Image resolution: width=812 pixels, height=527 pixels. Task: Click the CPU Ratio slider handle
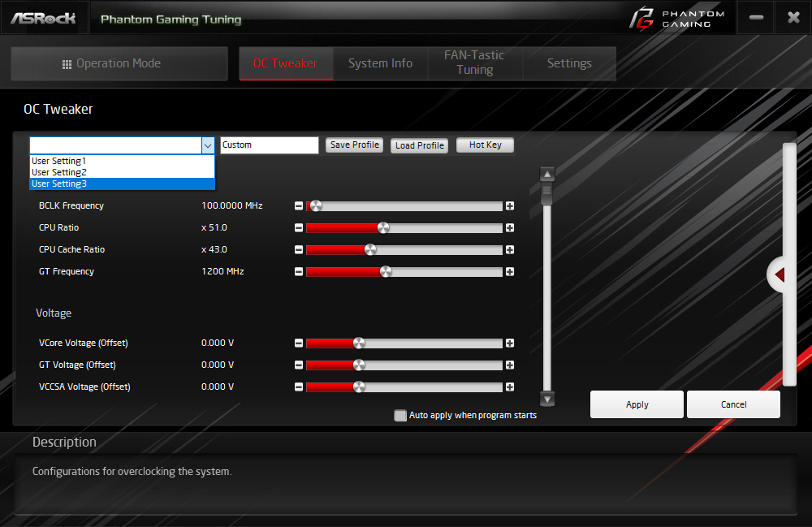[x=383, y=228]
